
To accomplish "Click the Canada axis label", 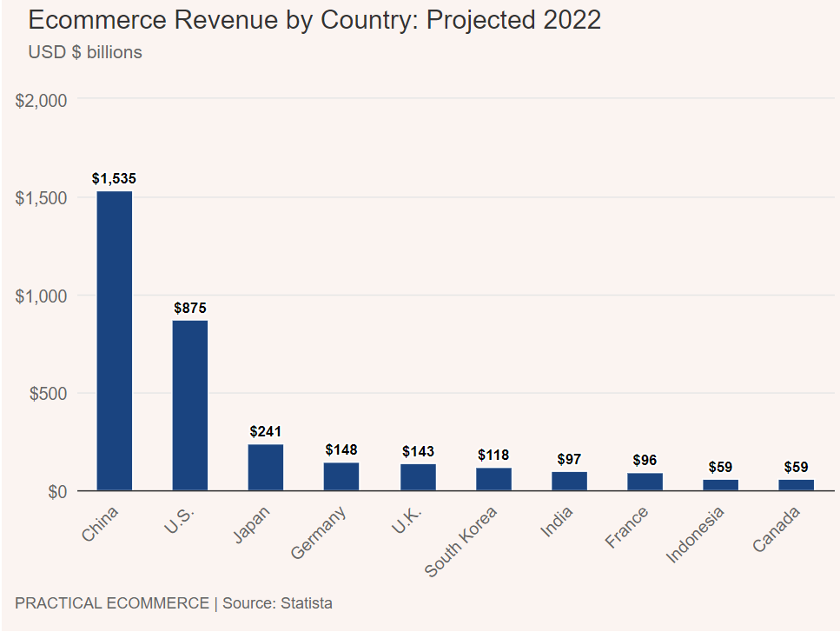I will click(776, 529).
